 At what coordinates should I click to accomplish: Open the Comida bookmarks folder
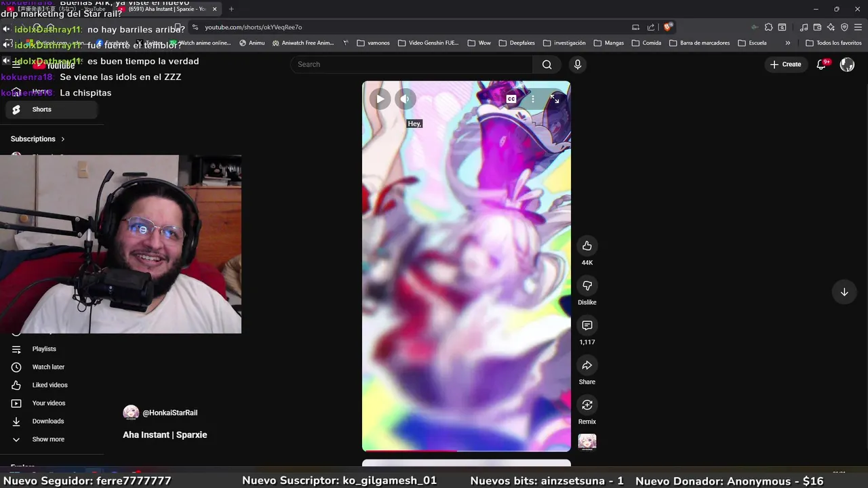click(646, 43)
